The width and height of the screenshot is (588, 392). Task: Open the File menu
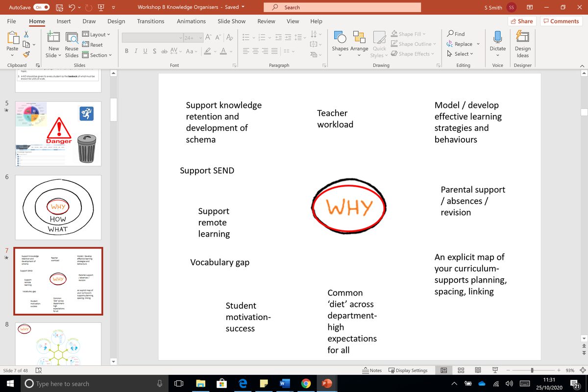tap(12, 21)
